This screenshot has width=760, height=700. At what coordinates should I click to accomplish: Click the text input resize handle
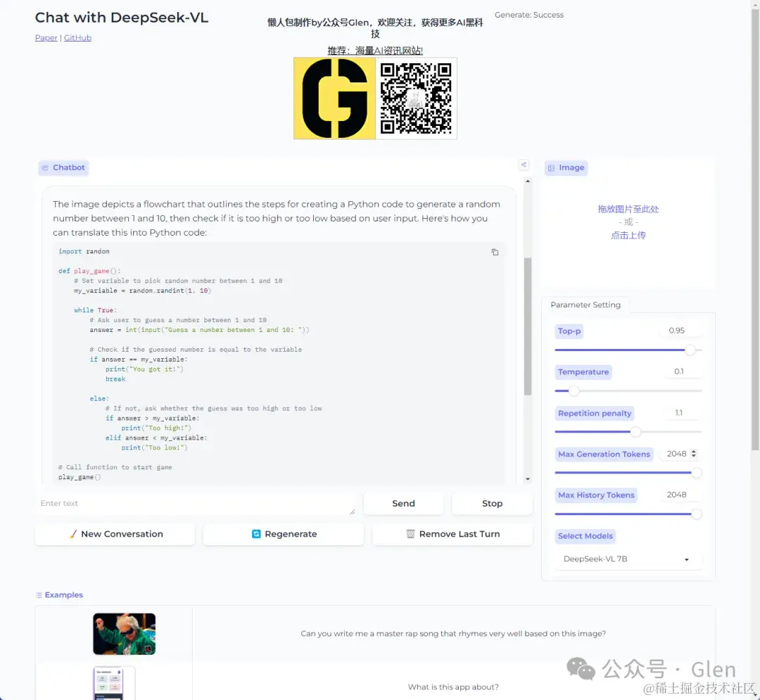353,511
